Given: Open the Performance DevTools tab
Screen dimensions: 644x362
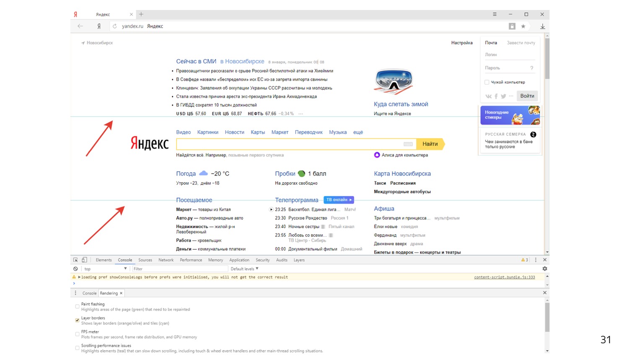Looking at the screenshot, I should pyautogui.click(x=191, y=260).
